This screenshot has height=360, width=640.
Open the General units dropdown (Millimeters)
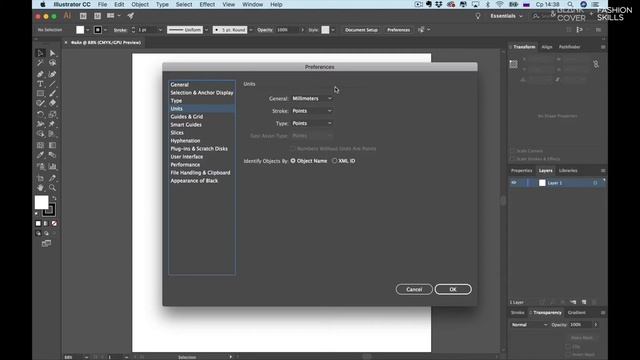312,98
